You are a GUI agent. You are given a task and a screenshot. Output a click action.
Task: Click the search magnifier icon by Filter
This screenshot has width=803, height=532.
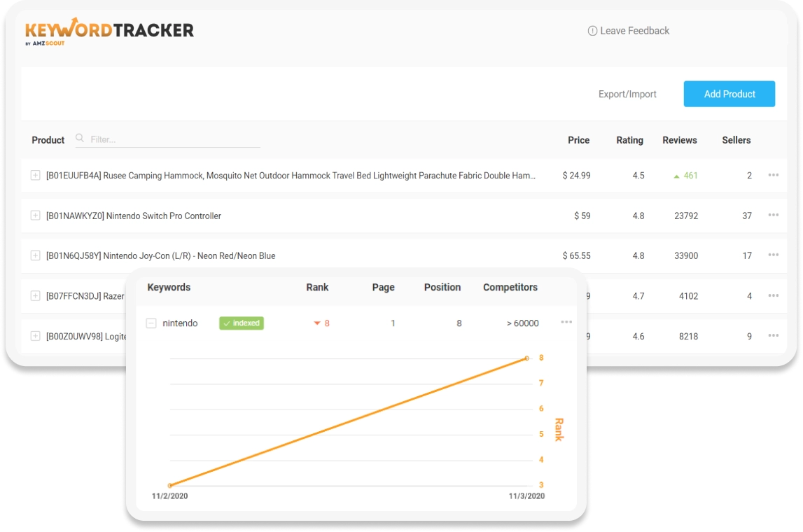pyautogui.click(x=80, y=138)
